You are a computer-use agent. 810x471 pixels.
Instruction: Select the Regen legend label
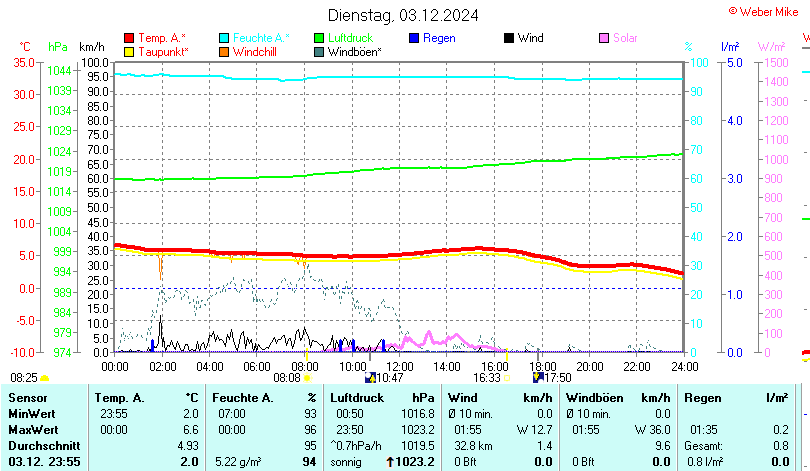[439, 38]
